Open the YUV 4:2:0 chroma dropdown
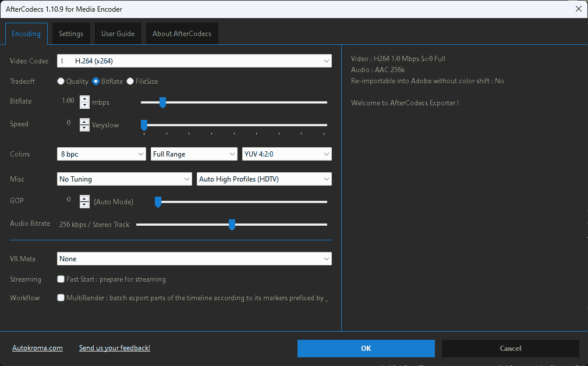The width and height of the screenshot is (588, 366). pyautogui.click(x=287, y=154)
